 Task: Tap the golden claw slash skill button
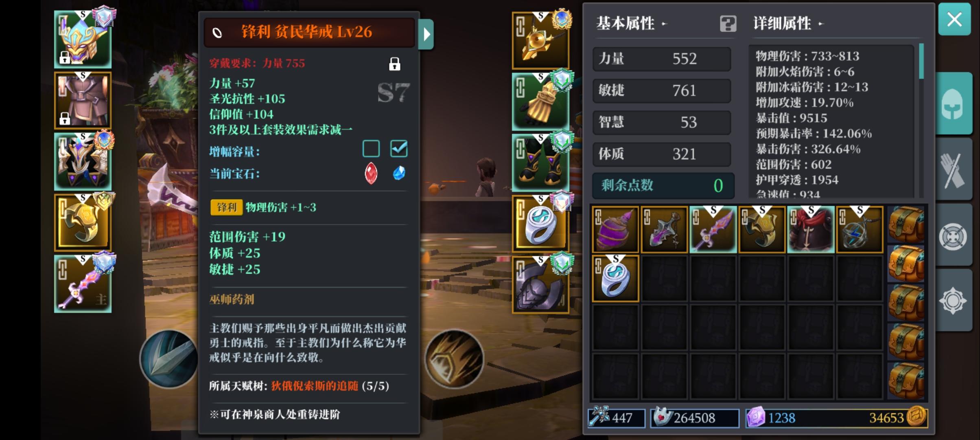[x=454, y=358]
